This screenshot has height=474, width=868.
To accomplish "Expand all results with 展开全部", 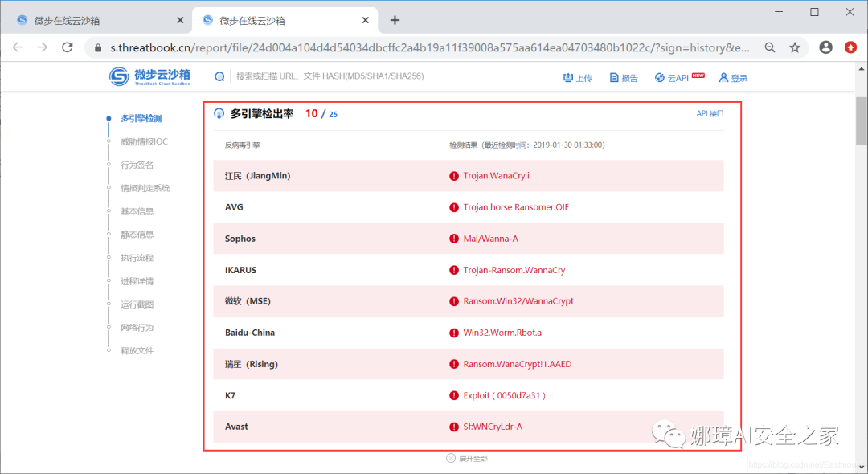I will click(x=467, y=458).
